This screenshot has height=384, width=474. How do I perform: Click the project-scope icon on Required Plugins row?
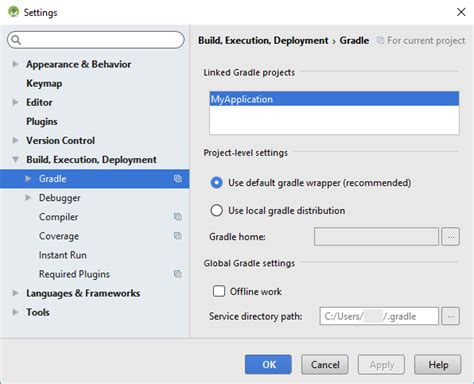(178, 274)
